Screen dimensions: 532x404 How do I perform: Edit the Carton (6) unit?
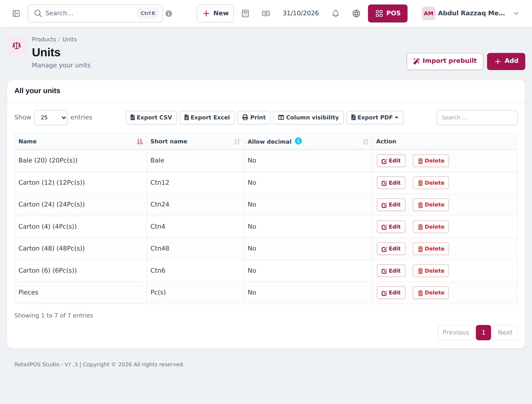point(391,271)
